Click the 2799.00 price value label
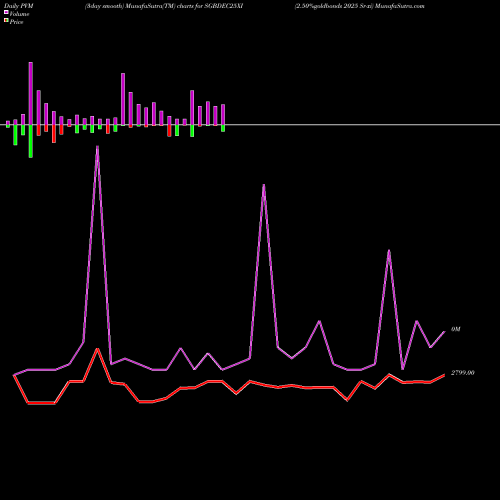 [x=463, y=373]
